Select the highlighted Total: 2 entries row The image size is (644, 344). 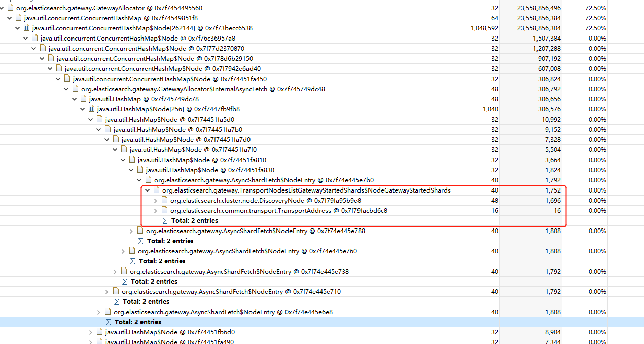point(322,322)
